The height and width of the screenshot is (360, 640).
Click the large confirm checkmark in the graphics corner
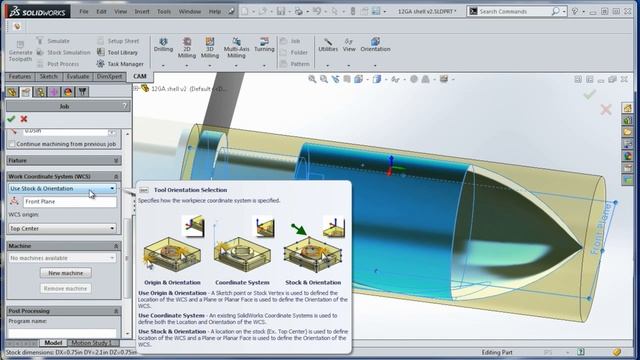tap(589, 95)
